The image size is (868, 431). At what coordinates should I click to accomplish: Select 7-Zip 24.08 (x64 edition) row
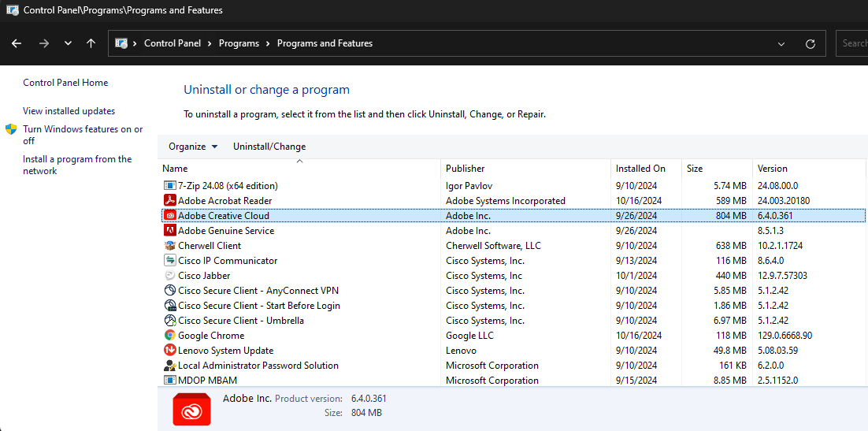tap(513, 186)
